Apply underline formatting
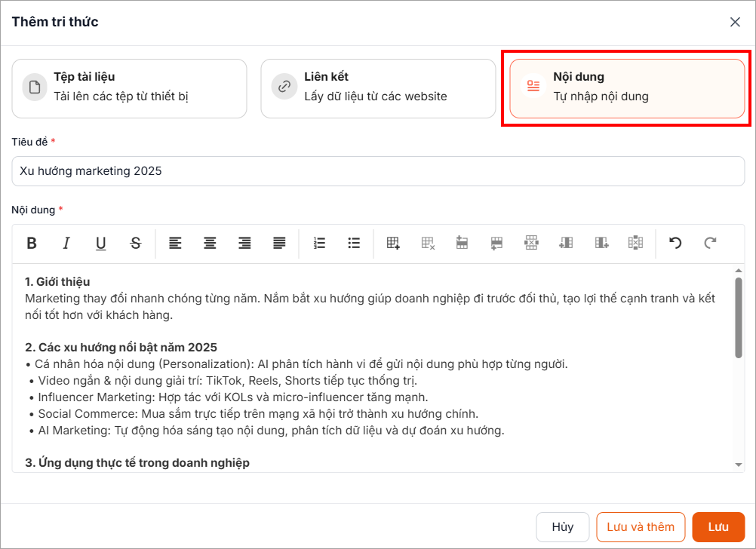The image size is (756, 549). pos(100,243)
